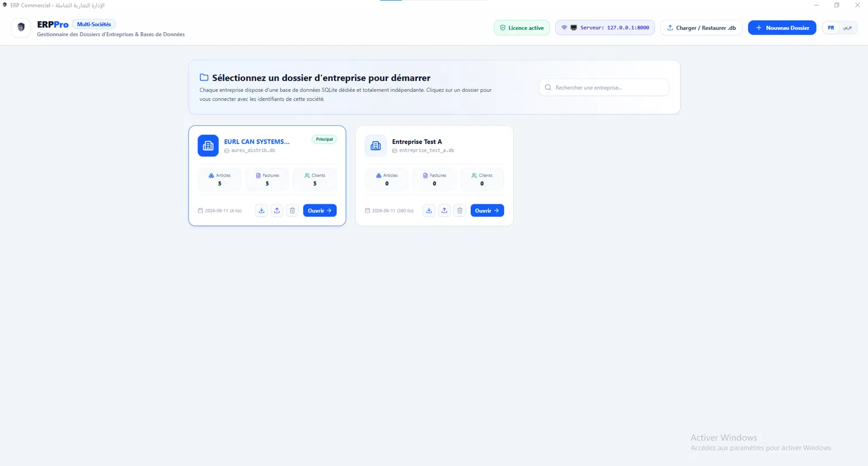
Task: Click the Factures tile on Entreprise Test A card
Action: (x=434, y=180)
